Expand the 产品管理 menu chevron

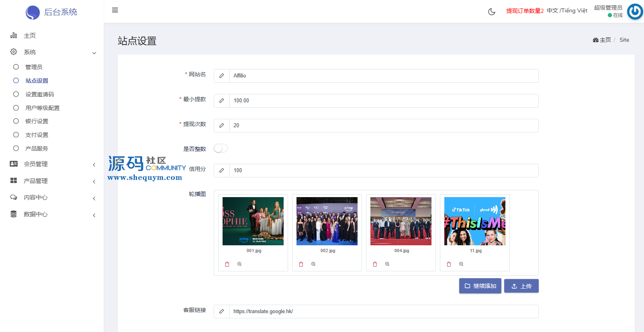pyautogui.click(x=94, y=181)
